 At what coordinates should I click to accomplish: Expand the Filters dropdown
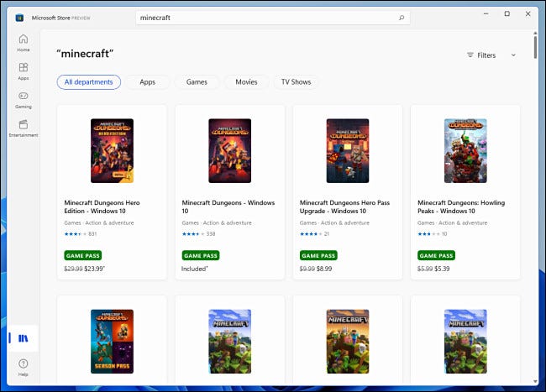tap(481, 55)
